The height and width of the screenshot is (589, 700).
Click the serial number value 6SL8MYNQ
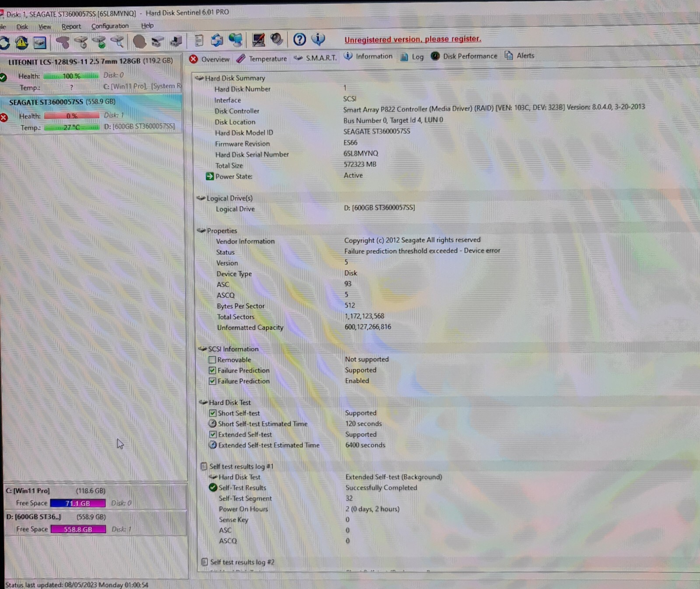(x=361, y=153)
